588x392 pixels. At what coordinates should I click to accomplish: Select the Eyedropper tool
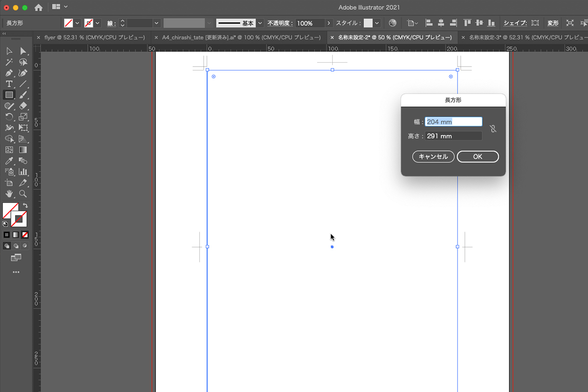pos(9,161)
